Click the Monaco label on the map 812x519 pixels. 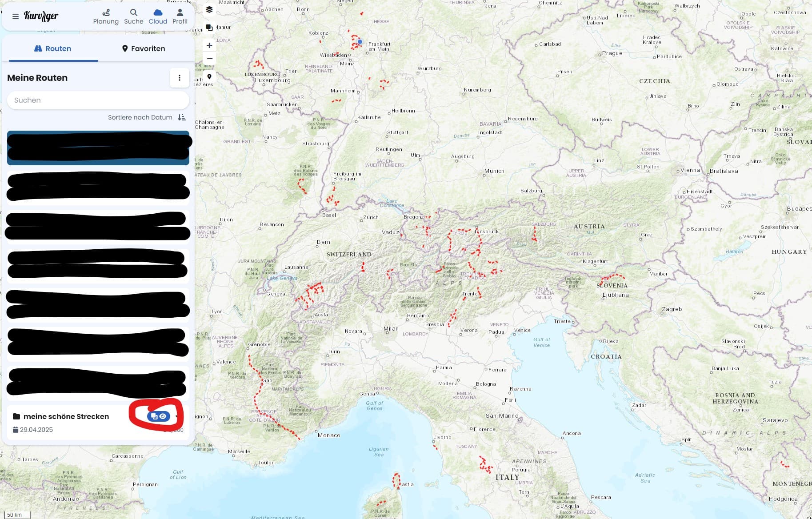pos(329,435)
